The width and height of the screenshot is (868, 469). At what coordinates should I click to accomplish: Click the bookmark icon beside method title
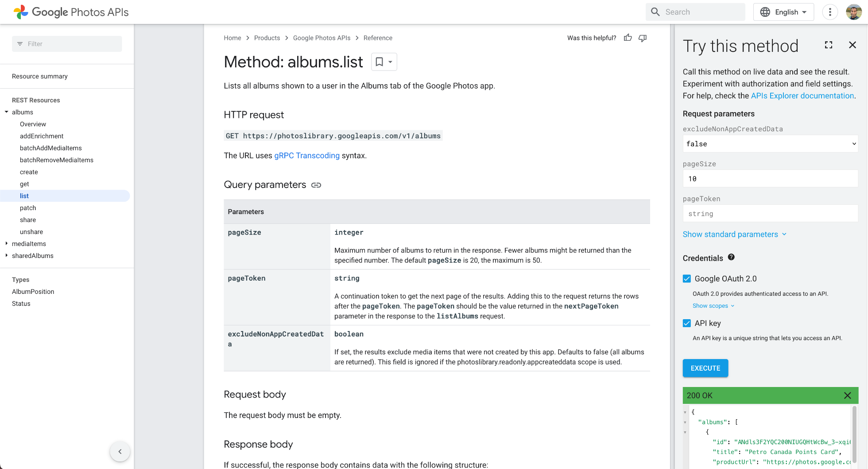point(380,62)
